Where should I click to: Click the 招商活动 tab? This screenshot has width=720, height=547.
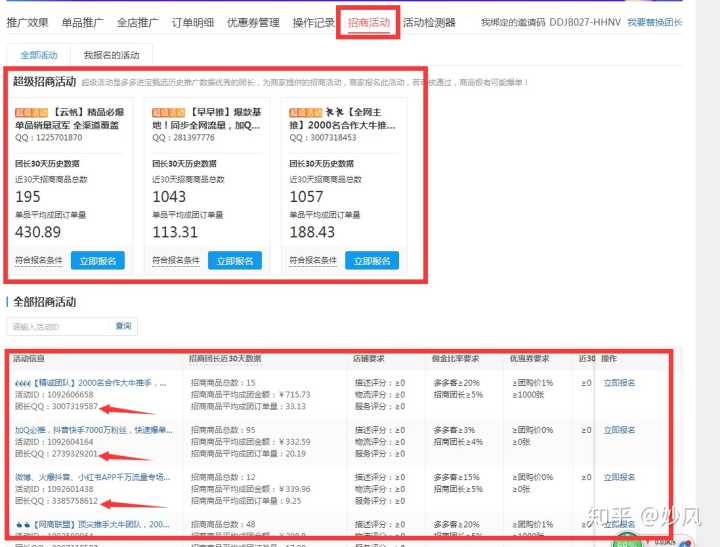[368, 22]
